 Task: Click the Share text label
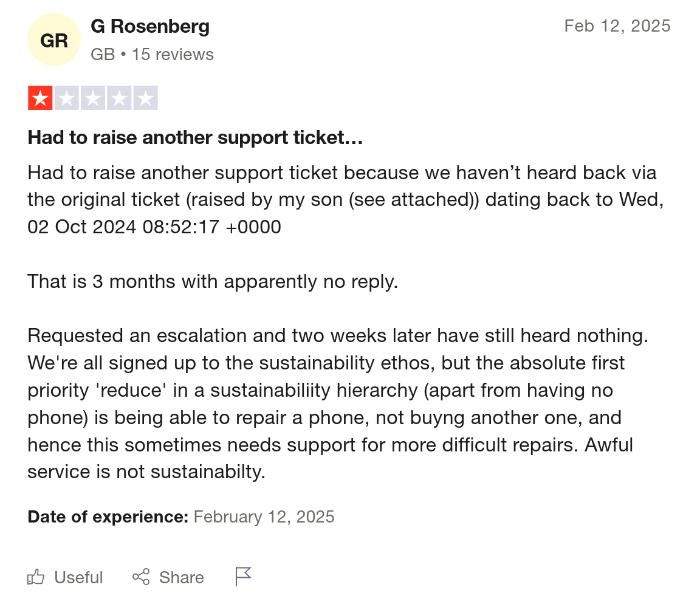coord(182,577)
